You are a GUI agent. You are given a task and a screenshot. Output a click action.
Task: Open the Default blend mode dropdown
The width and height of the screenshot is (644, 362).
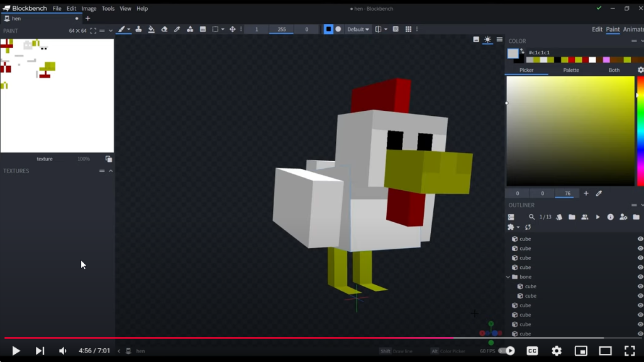358,30
